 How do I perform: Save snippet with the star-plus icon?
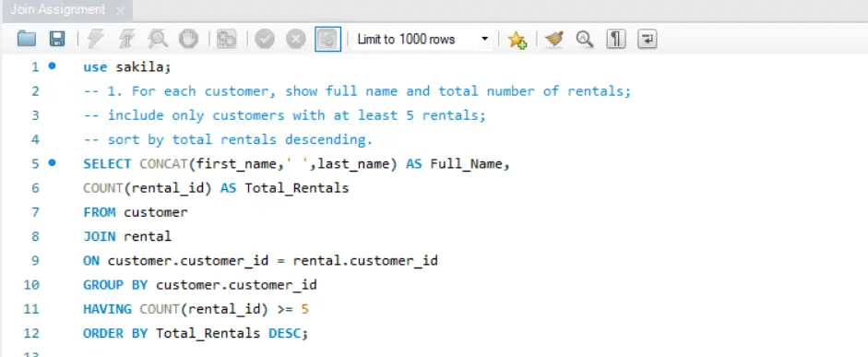pos(517,40)
